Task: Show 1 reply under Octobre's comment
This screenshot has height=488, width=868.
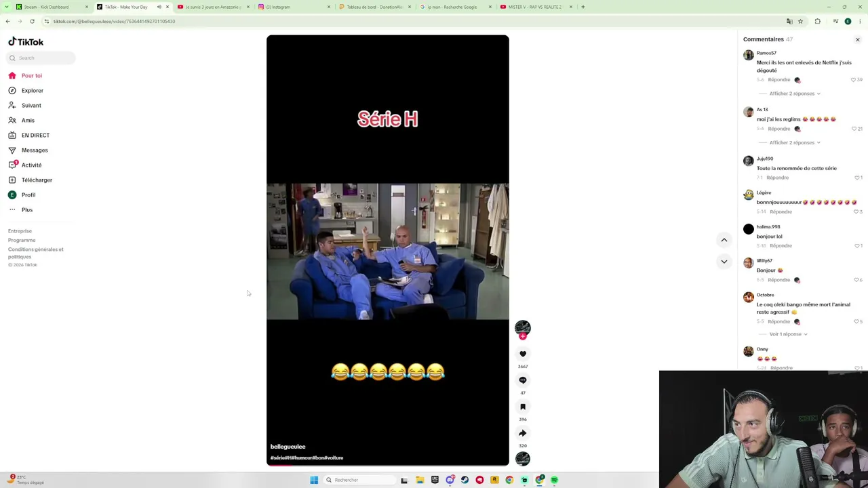Action: pos(788,334)
